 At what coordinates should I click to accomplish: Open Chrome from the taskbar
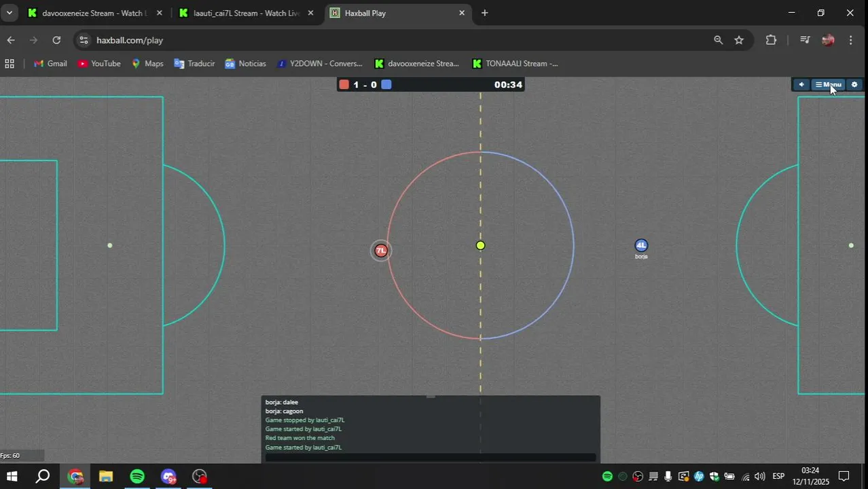[x=75, y=476]
